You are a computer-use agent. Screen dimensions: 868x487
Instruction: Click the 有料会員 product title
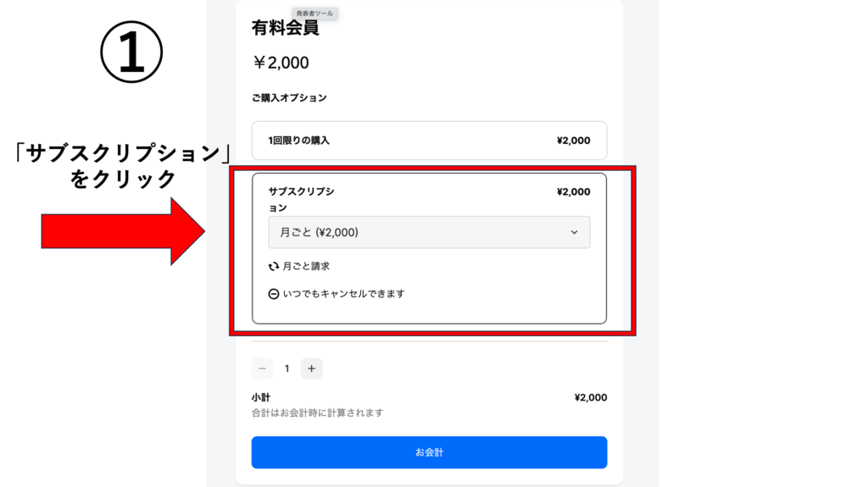(x=285, y=28)
